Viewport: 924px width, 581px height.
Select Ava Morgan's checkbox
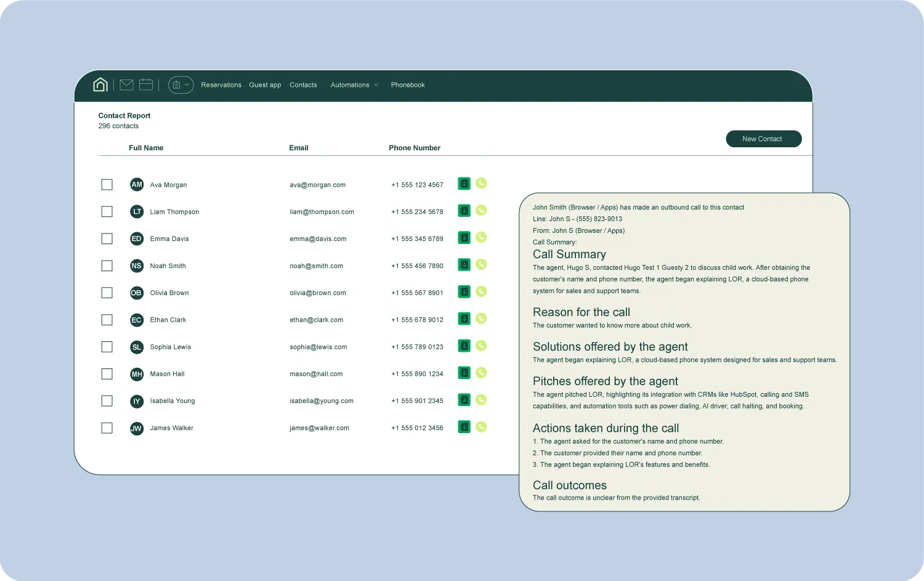coord(107,185)
